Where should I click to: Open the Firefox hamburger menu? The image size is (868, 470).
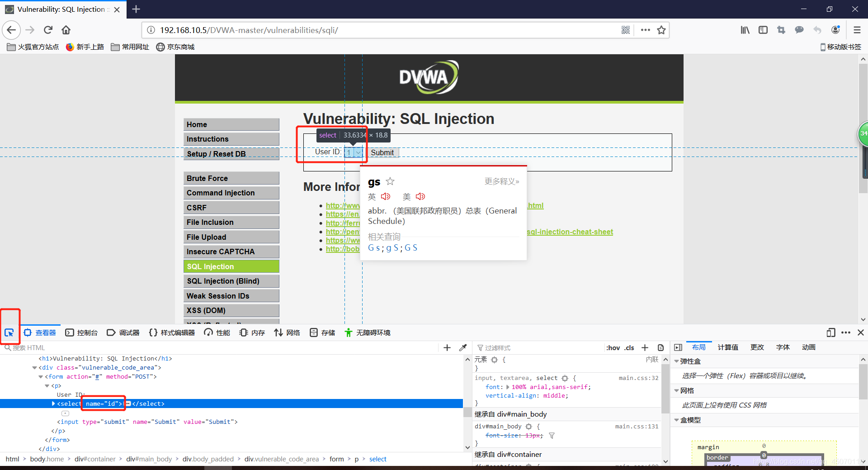click(857, 30)
